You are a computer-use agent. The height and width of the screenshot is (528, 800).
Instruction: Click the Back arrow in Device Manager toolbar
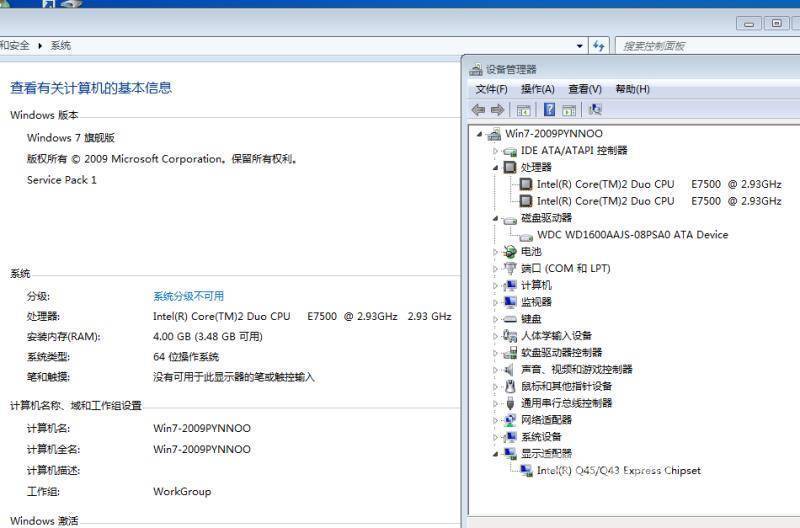478,110
